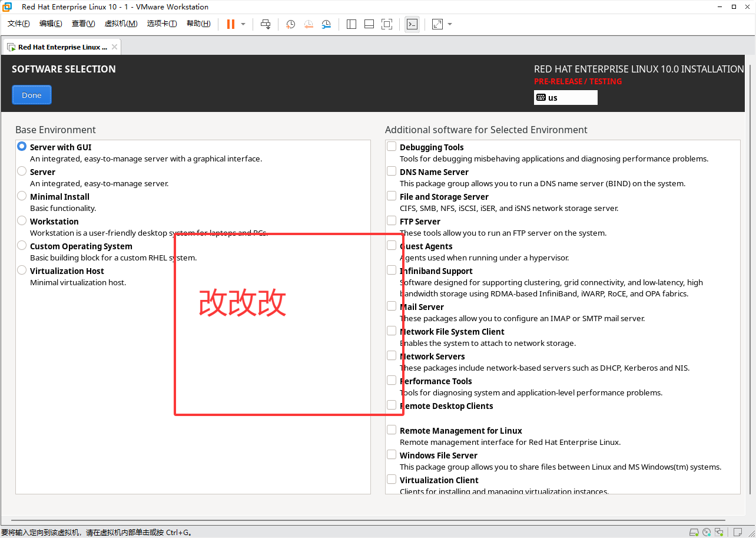Open the power options dropdown arrow
The width and height of the screenshot is (756, 538).
coord(243,24)
